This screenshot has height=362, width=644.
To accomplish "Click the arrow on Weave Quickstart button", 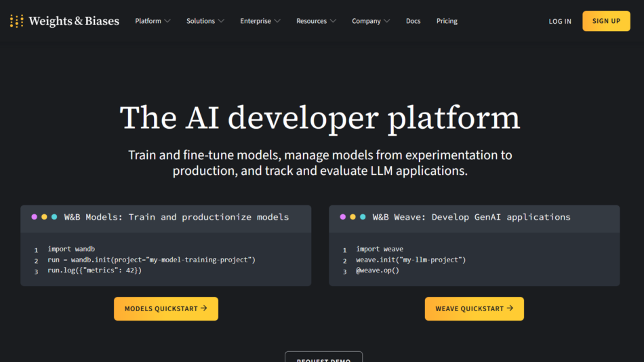I will coord(510,308).
